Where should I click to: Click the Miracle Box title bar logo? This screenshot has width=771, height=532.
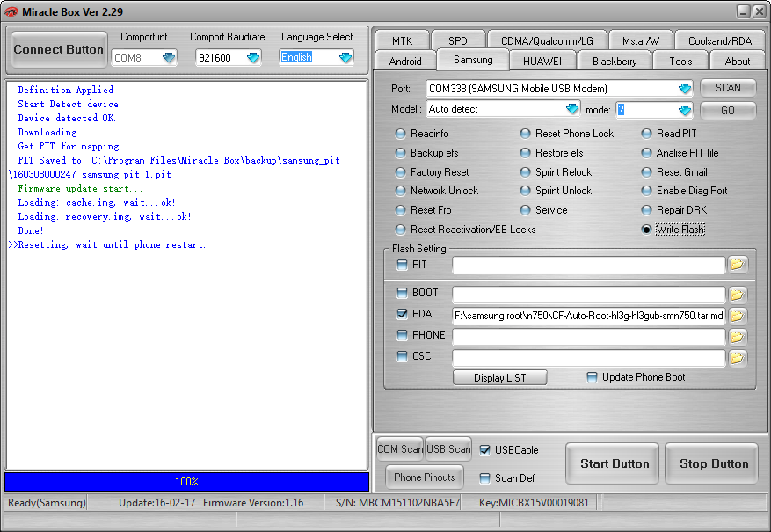click(11, 11)
